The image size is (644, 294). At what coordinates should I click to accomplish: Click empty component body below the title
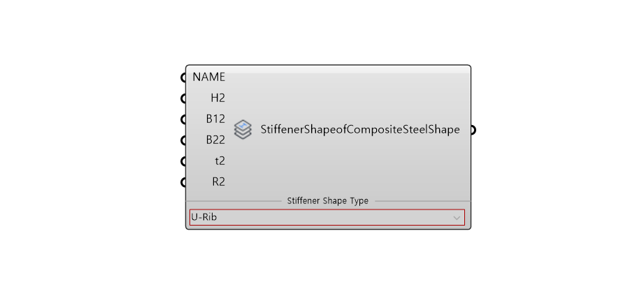click(x=349, y=168)
